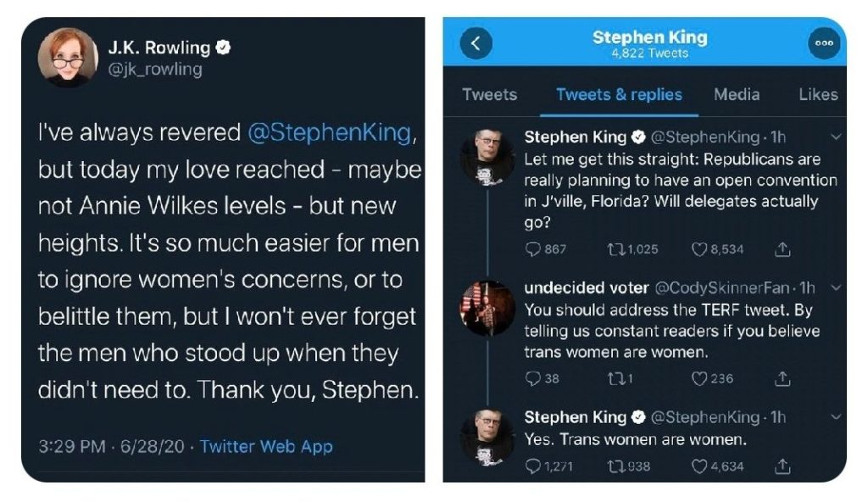This screenshot has width=868, height=502.
Task: Share the Republicans convention tweet
Action: [783, 249]
